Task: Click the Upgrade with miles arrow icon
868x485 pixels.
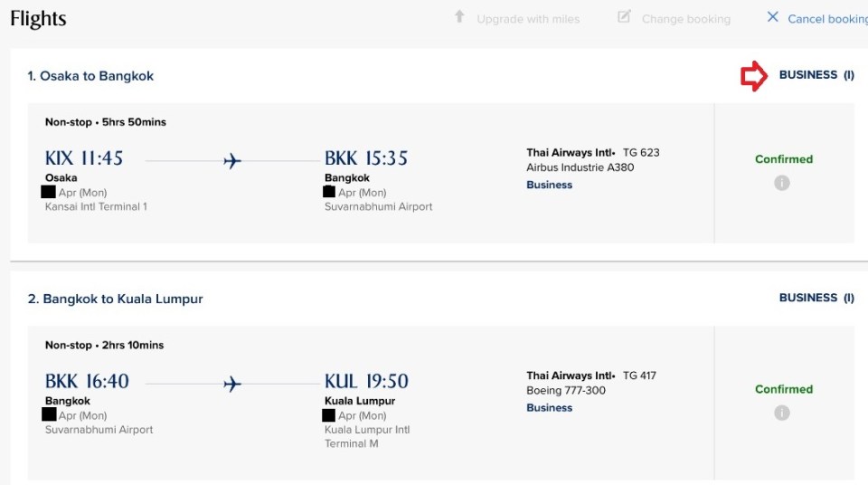Action: [459, 17]
